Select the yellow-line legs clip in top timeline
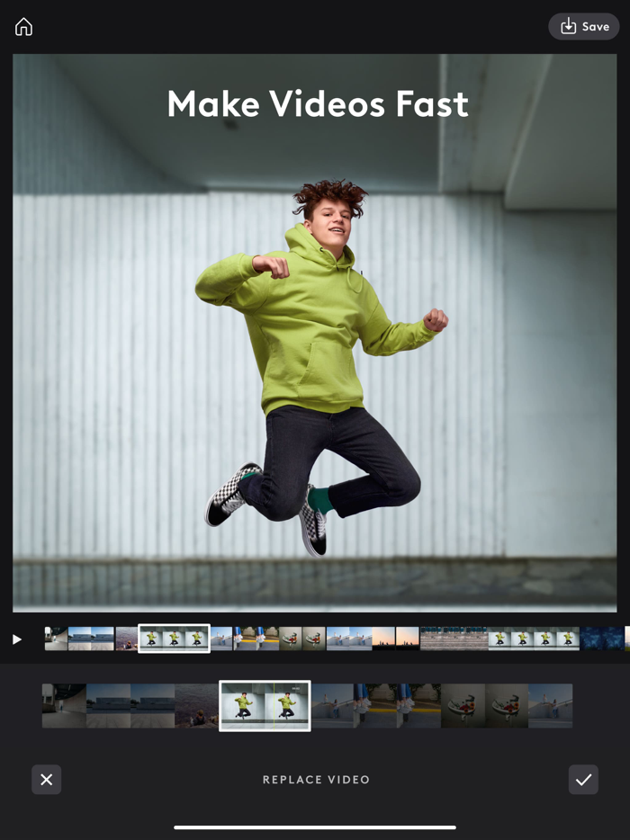Image resolution: width=630 pixels, height=840 pixels. tap(256, 639)
